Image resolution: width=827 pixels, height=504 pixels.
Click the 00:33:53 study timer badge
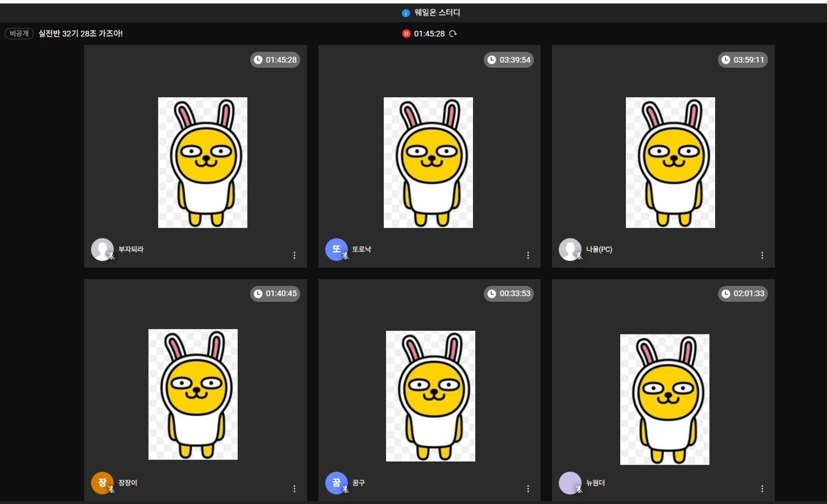[508, 294]
